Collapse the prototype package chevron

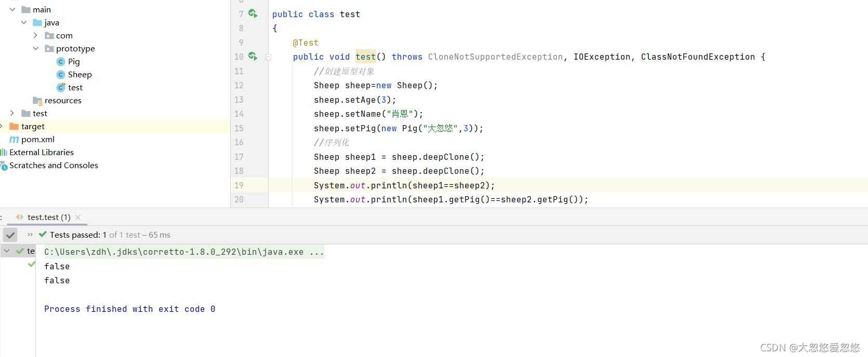(35, 48)
